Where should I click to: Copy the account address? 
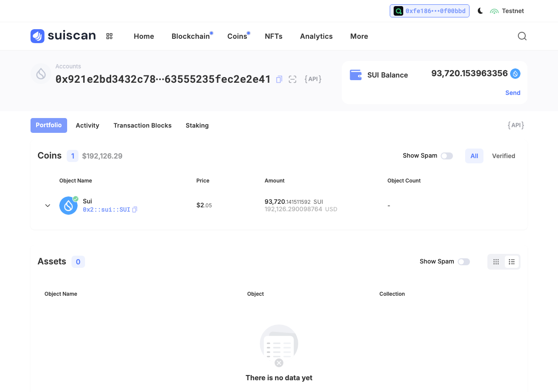point(279,79)
